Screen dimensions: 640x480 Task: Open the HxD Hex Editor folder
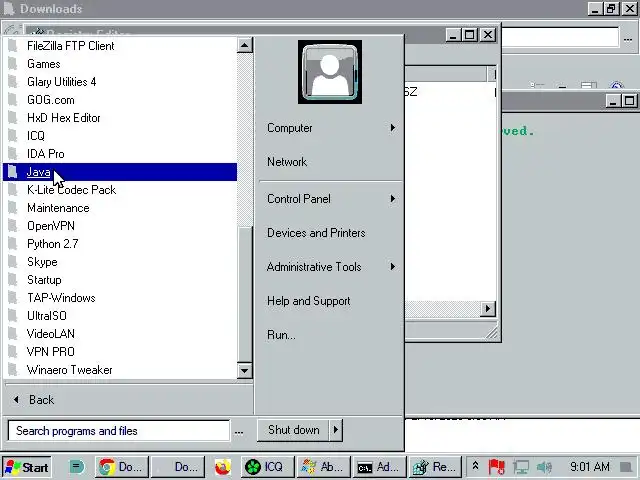pyautogui.click(x=120, y=118)
